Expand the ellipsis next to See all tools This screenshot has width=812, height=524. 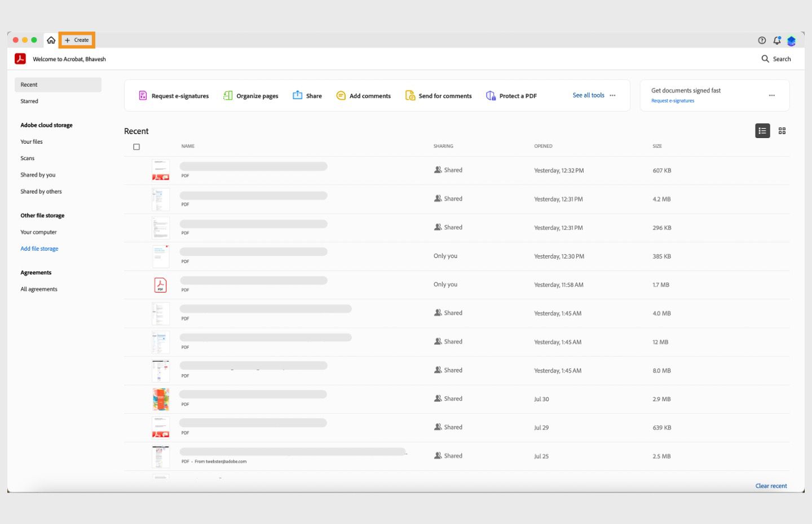613,95
